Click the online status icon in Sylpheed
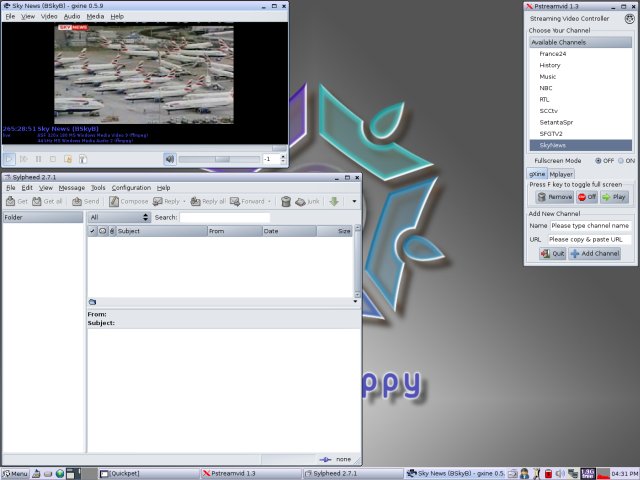The width and height of the screenshot is (640, 480). 325,459
